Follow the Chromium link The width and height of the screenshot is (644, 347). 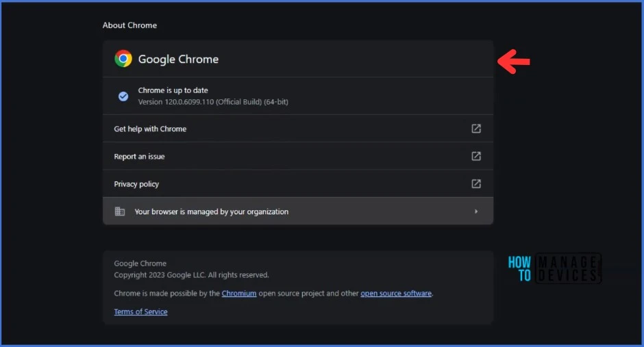point(239,293)
